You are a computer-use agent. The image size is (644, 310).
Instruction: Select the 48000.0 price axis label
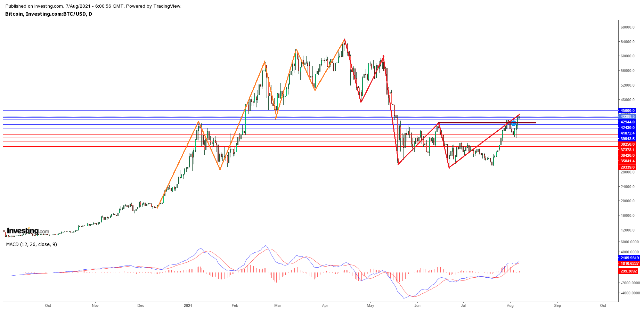pos(628,100)
